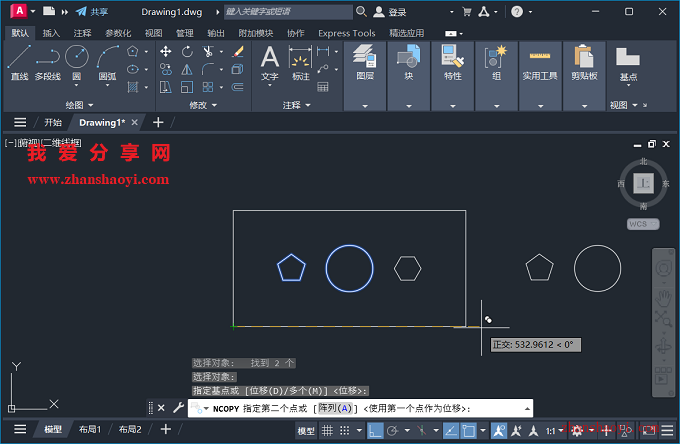
Task: Click the NCOPY command line input
Action: coord(360,408)
